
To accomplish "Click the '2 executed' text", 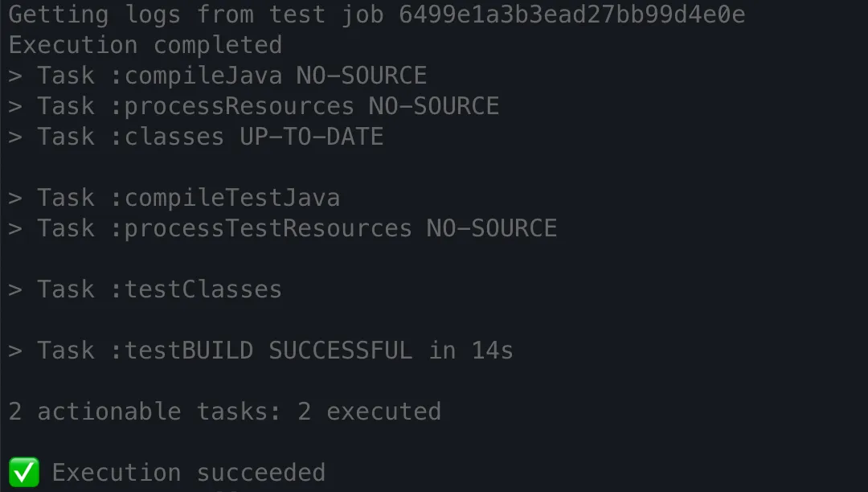I will pyautogui.click(x=369, y=411).
